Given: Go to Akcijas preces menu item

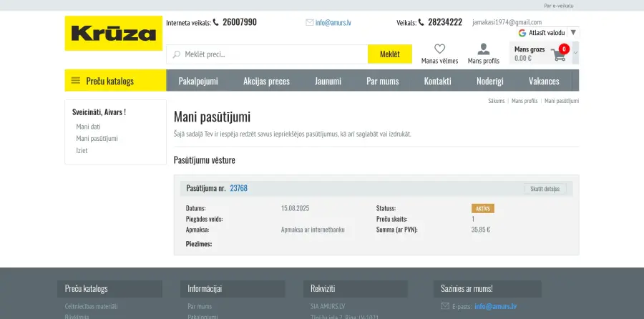Looking at the screenshot, I should (x=266, y=81).
